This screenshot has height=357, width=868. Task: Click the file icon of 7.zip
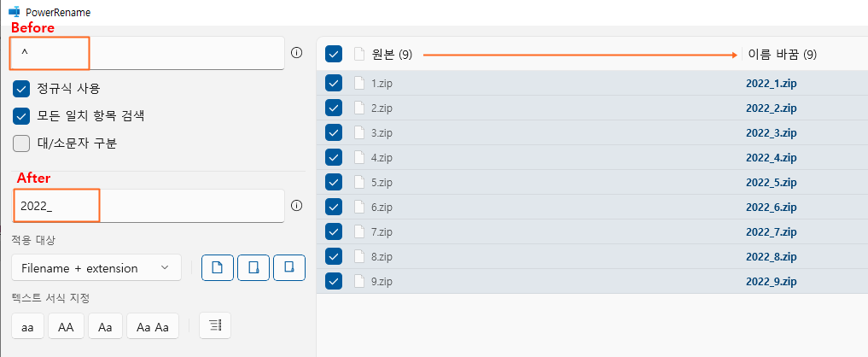click(x=359, y=231)
